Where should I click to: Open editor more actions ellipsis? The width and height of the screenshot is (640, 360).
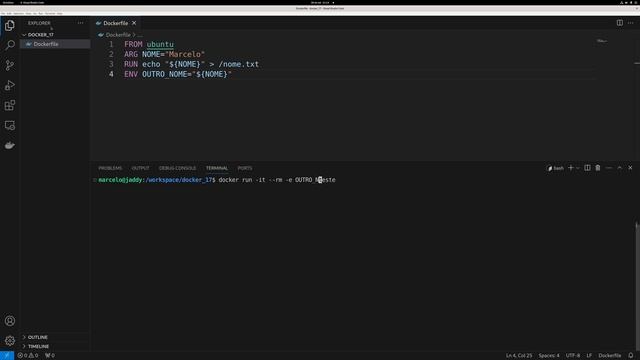631,23
